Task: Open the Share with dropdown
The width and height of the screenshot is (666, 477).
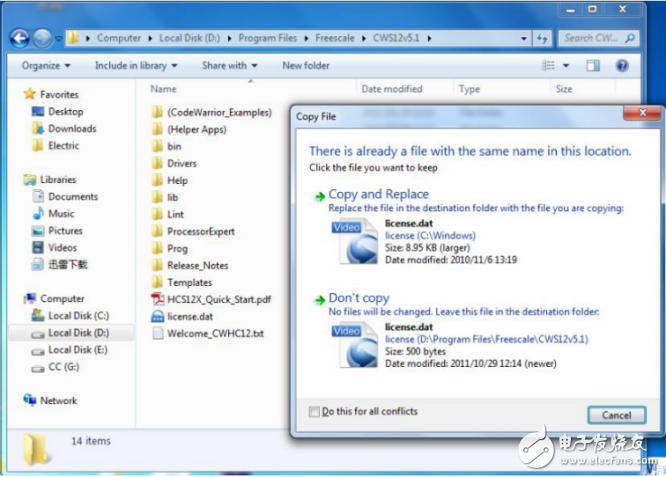Action: coord(229,66)
